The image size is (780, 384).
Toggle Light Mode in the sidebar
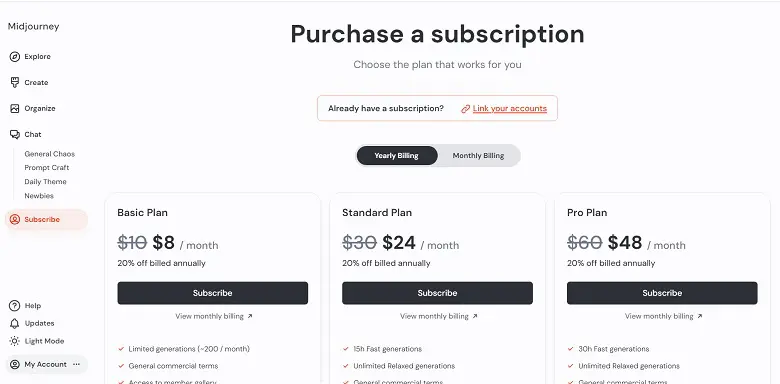(x=37, y=341)
